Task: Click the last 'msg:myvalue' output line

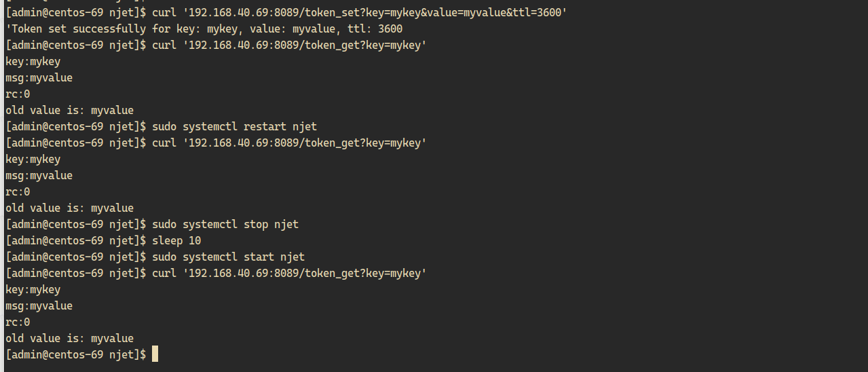Action: coord(39,305)
